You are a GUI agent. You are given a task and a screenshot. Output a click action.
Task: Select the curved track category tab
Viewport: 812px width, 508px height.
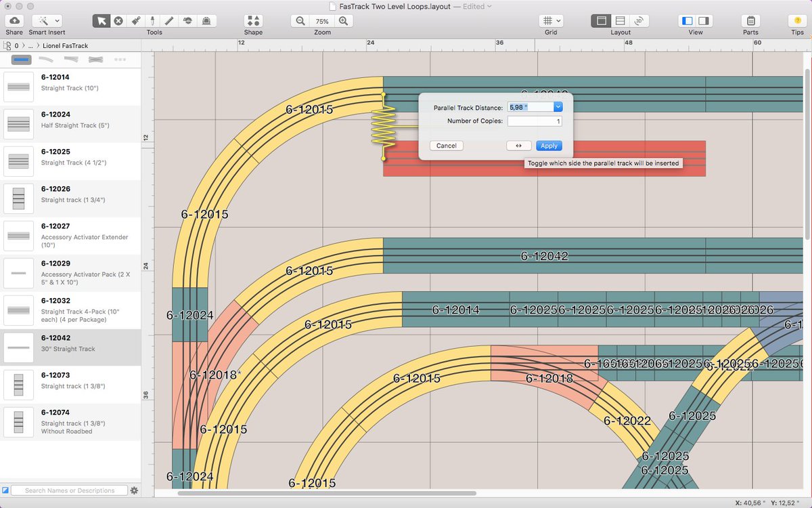tap(49, 60)
